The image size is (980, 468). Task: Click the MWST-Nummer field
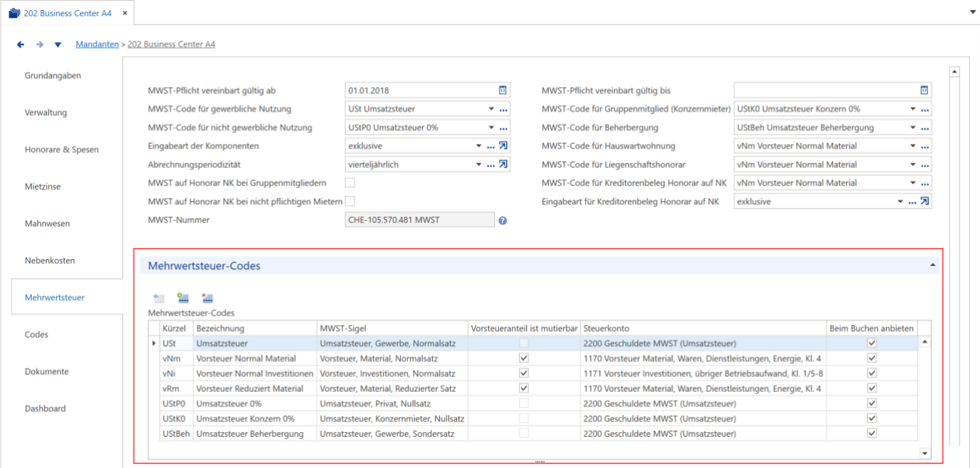(x=420, y=220)
